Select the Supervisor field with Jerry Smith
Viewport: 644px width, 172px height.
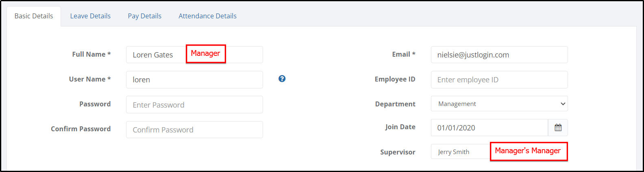point(460,152)
